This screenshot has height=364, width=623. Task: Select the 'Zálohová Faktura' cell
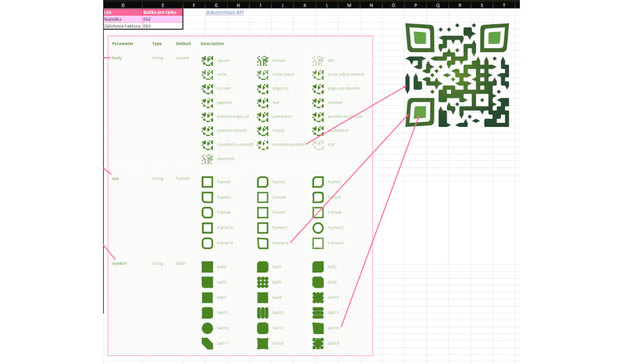pyautogui.click(x=123, y=26)
